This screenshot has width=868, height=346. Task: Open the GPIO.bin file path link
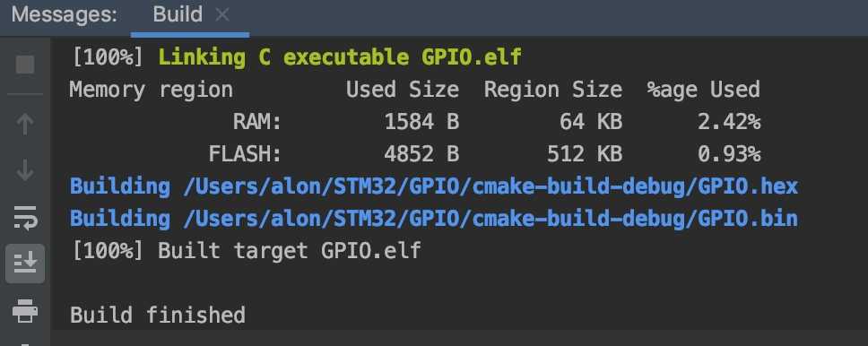point(490,219)
